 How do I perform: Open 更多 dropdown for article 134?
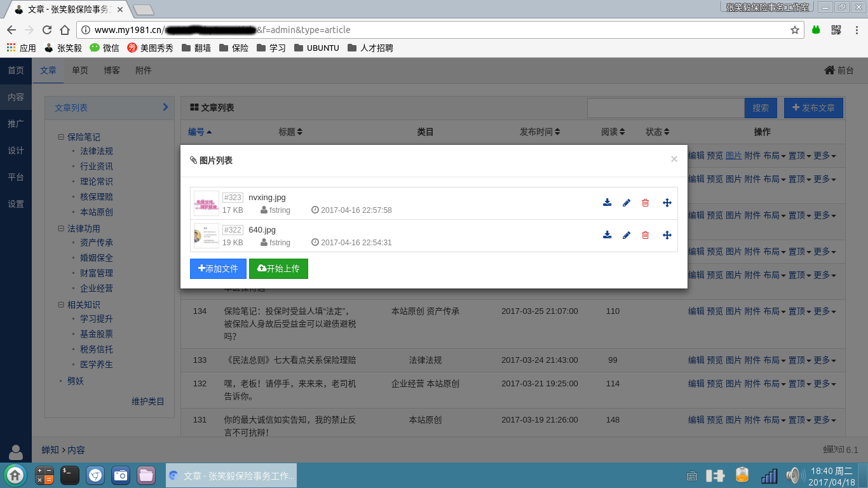(x=824, y=311)
